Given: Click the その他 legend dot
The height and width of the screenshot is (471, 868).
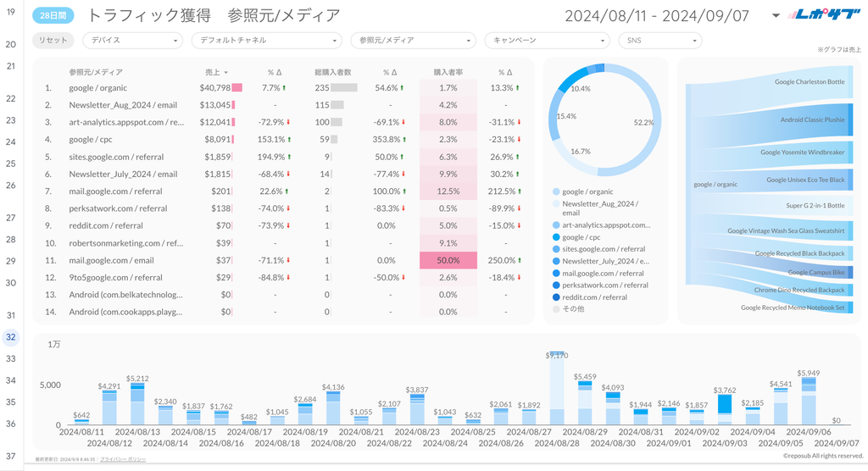Looking at the screenshot, I should pyautogui.click(x=556, y=309).
